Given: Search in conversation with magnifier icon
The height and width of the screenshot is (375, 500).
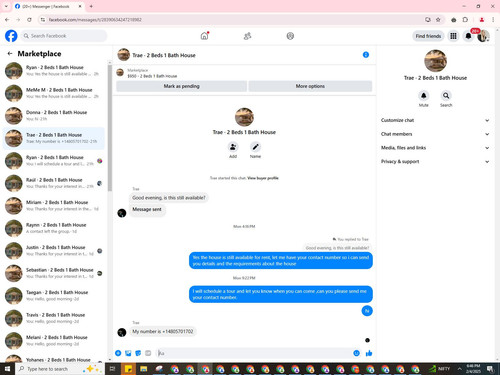Looking at the screenshot, I should [446, 96].
